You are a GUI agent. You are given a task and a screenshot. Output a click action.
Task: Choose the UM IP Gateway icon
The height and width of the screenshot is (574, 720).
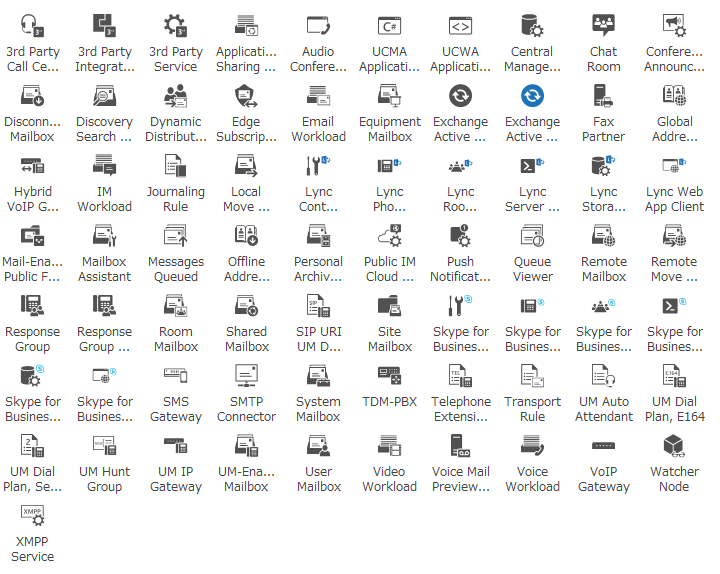coord(175,446)
